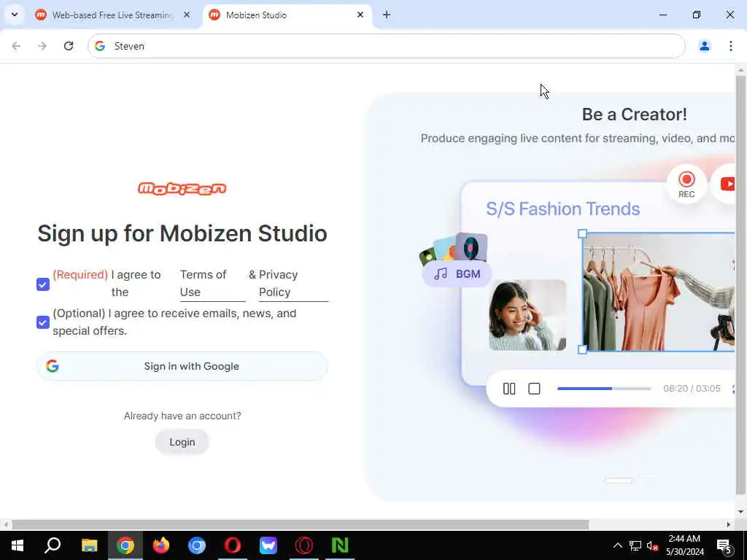Uncheck the Optional emails and offers checkbox
This screenshot has height=560, width=747.
point(43,322)
